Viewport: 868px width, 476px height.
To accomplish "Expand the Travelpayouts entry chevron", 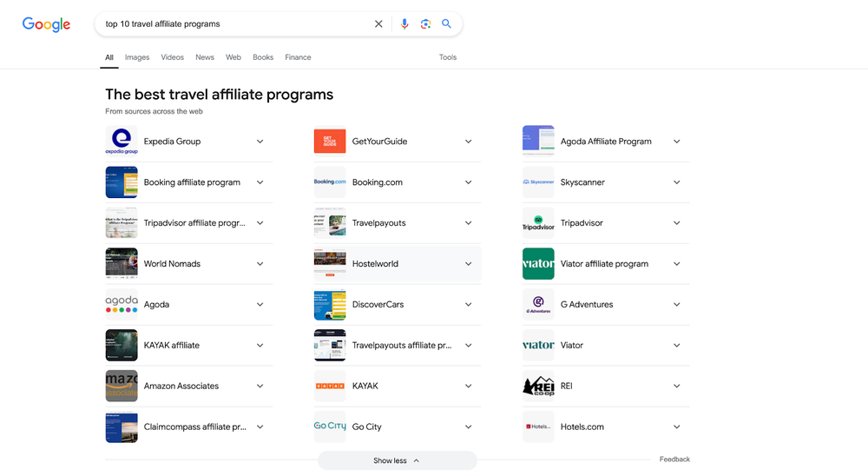I will (469, 222).
